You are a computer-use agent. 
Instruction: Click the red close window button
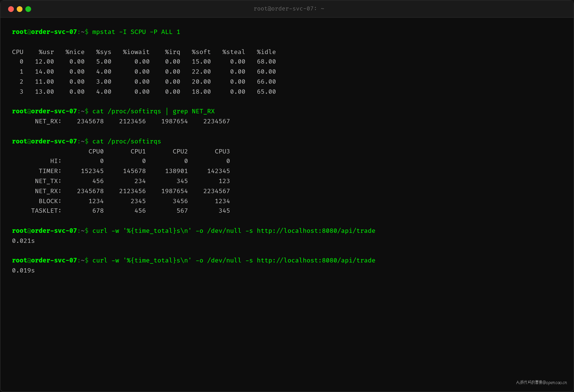point(11,9)
